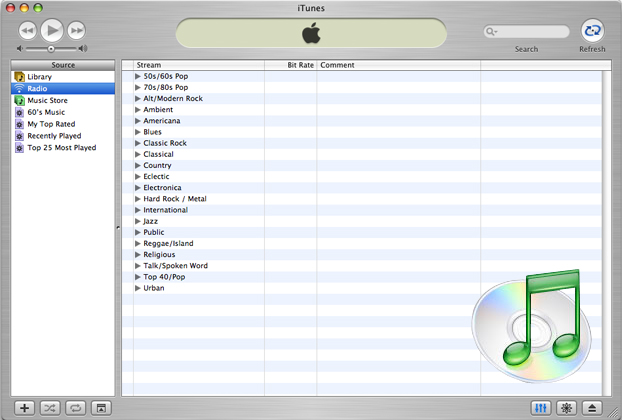Select Library in the Source list
The height and width of the screenshot is (420, 622).
pos(63,77)
